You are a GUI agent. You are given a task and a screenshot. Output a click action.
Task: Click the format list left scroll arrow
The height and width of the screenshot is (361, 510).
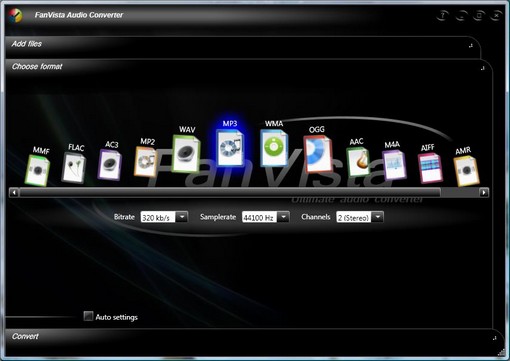14,192
